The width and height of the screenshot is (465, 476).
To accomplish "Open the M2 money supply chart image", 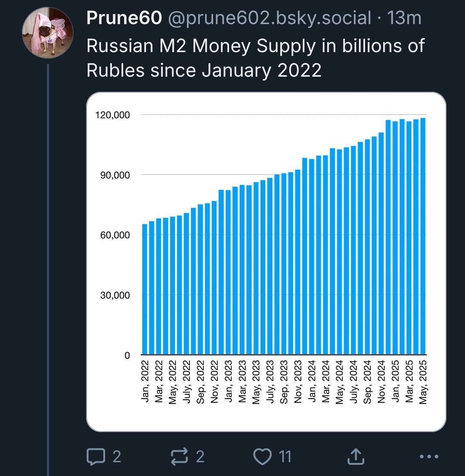I will tap(266, 261).
